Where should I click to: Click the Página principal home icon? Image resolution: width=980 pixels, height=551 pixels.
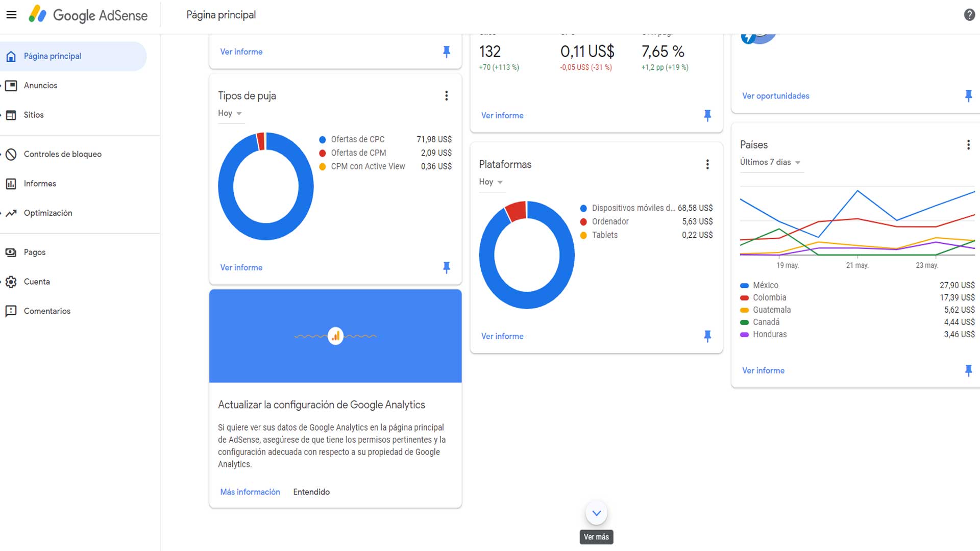(x=11, y=56)
